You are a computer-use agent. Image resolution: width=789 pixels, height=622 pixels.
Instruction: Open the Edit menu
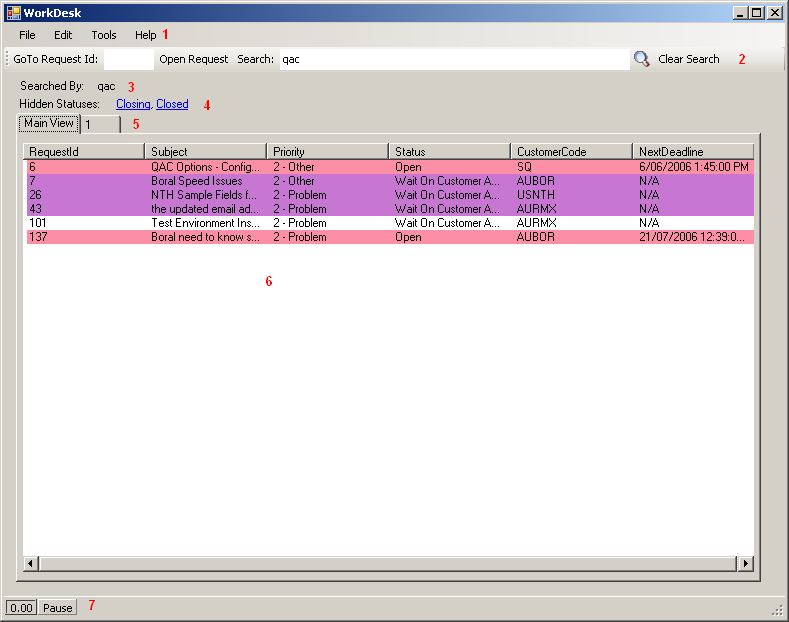coord(63,35)
